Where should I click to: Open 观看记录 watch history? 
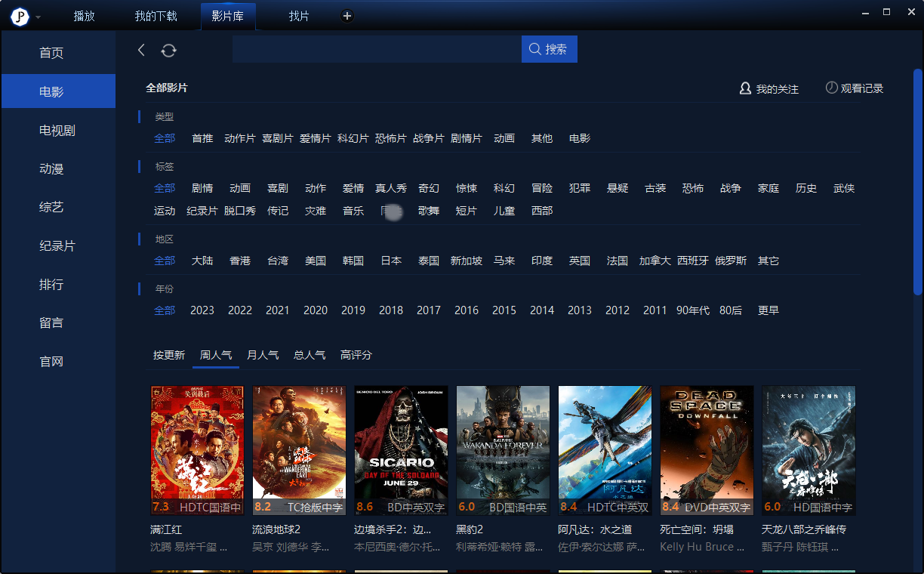[x=854, y=88]
